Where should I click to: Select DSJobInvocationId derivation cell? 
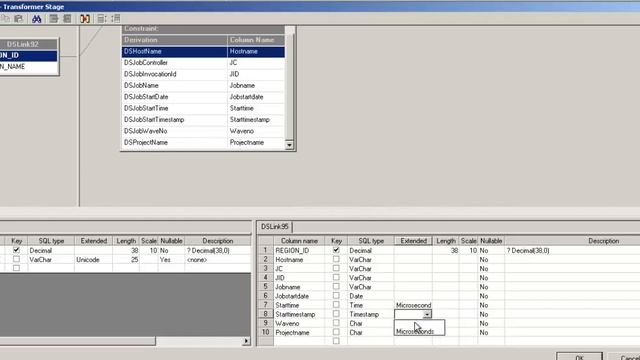tap(174, 74)
